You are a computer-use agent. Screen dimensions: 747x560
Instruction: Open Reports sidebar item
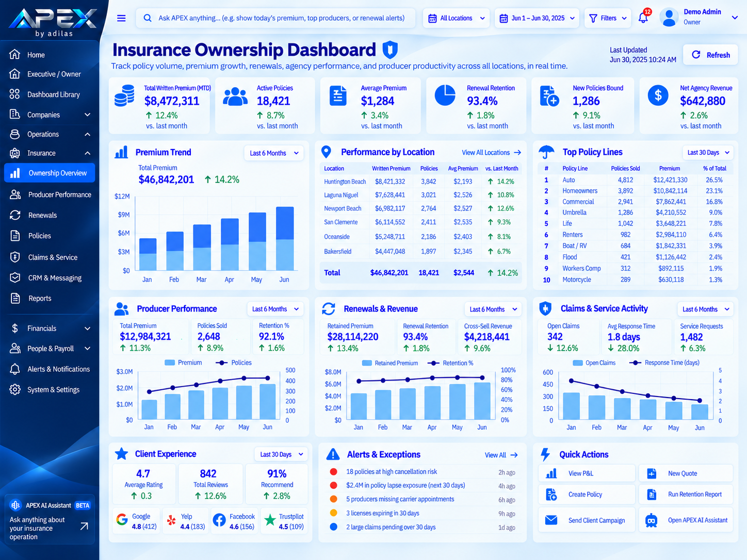50,298
